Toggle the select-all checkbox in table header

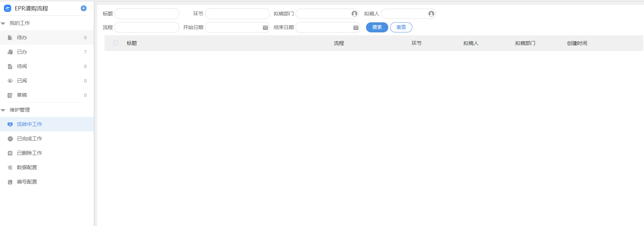click(x=116, y=43)
